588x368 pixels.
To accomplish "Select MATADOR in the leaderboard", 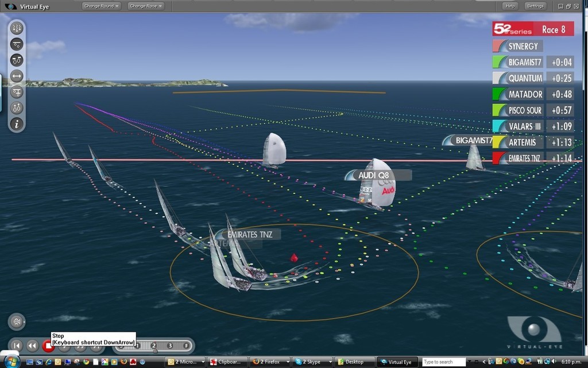I will [518, 94].
